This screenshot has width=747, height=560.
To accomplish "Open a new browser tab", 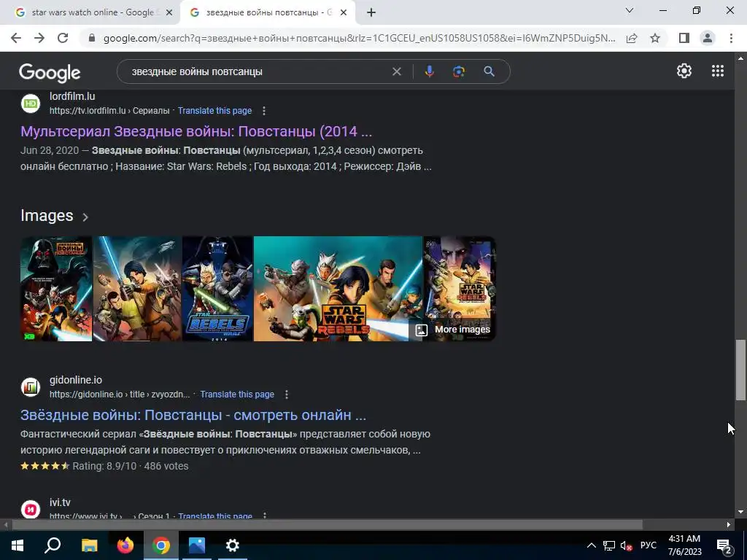I will click(371, 13).
